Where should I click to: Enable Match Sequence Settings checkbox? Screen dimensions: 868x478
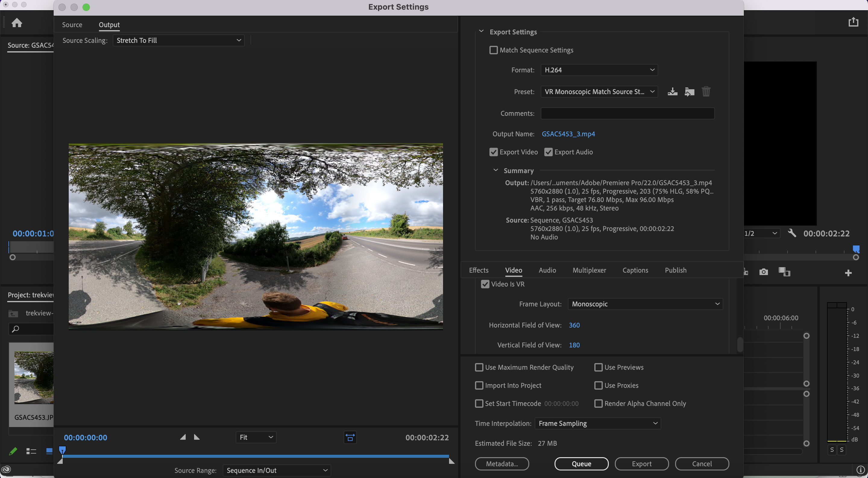pos(493,50)
